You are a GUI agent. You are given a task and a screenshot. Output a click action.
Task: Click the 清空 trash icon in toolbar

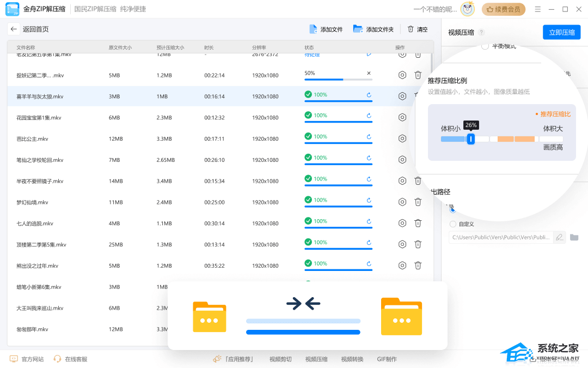click(x=411, y=29)
